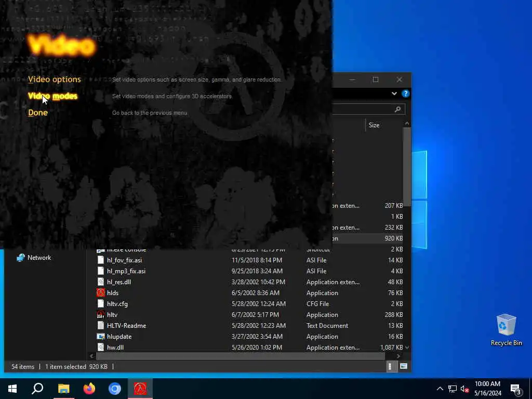
Task: Click the vertical scrollbar up arrow
Action: coord(407,123)
